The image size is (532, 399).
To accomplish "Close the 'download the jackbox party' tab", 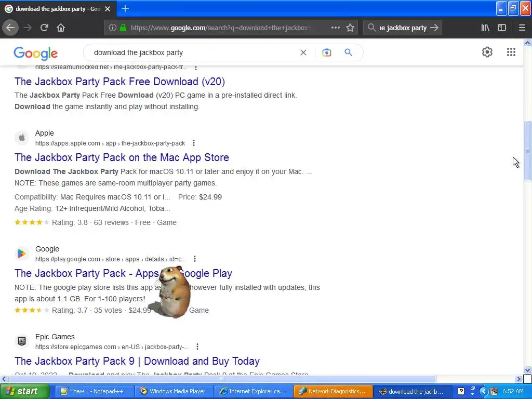I will 108,9.
